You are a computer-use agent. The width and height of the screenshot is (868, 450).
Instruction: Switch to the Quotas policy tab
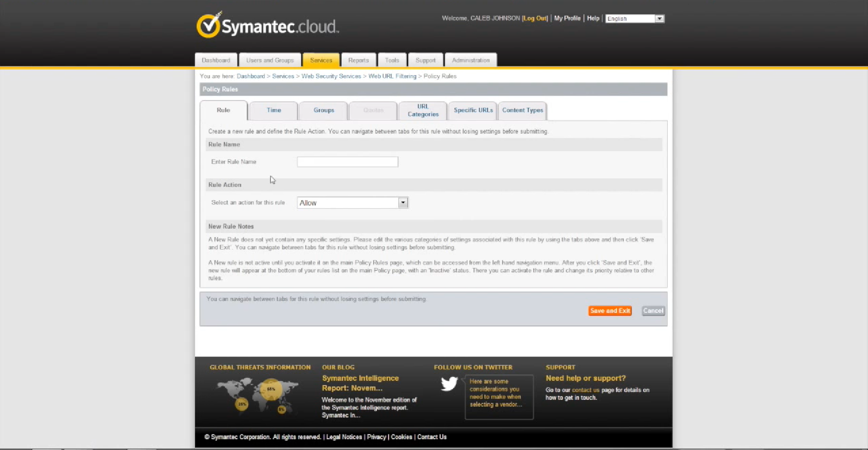coord(373,110)
